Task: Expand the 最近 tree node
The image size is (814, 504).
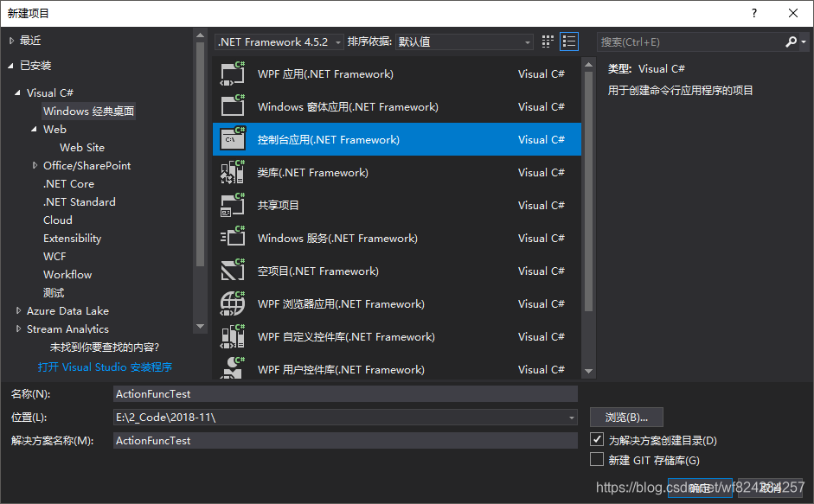Action: pos(11,41)
